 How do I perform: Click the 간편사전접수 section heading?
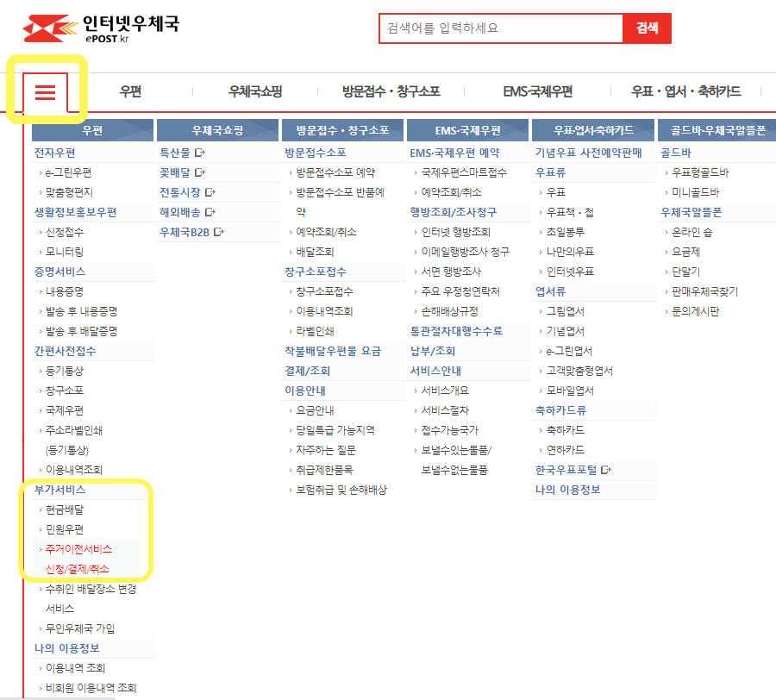tap(65, 351)
